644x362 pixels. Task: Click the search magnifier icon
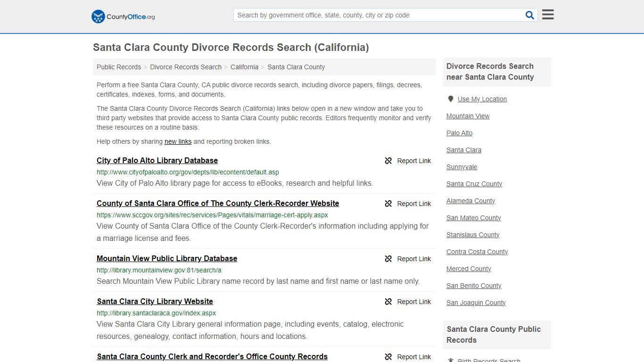point(530,15)
